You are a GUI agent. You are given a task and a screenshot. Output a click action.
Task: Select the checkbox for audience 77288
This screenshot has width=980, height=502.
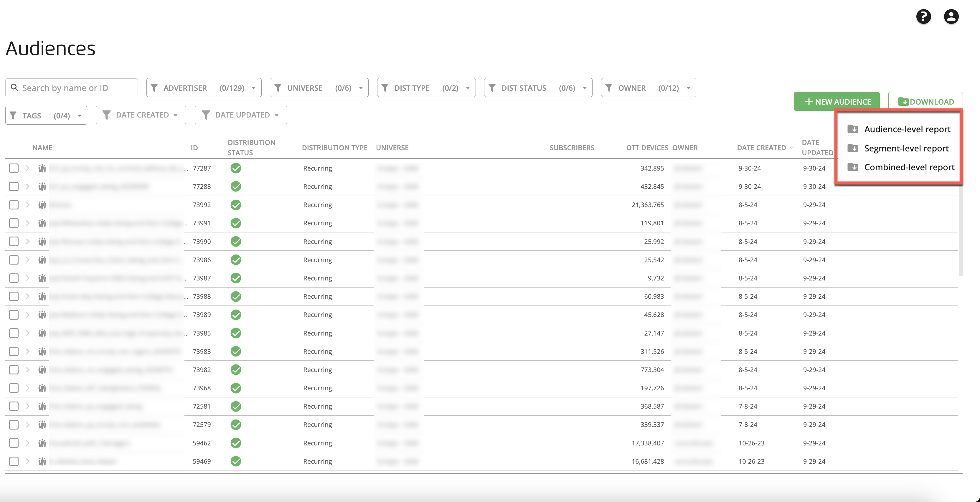point(14,186)
